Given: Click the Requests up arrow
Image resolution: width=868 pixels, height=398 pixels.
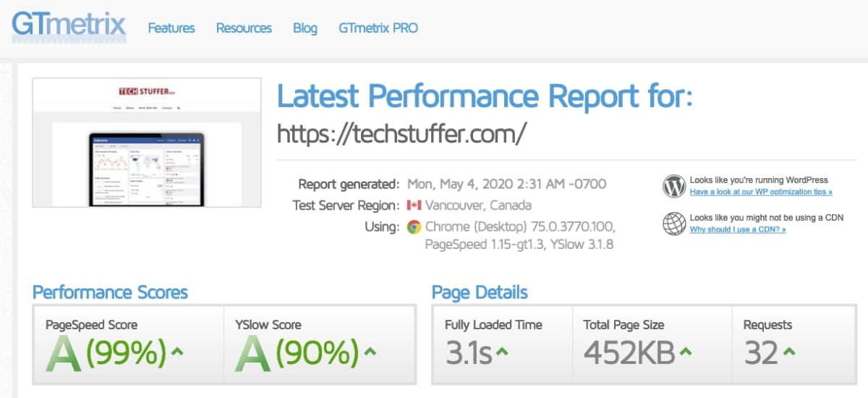Looking at the screenshot, I should [x=789, y=352].
